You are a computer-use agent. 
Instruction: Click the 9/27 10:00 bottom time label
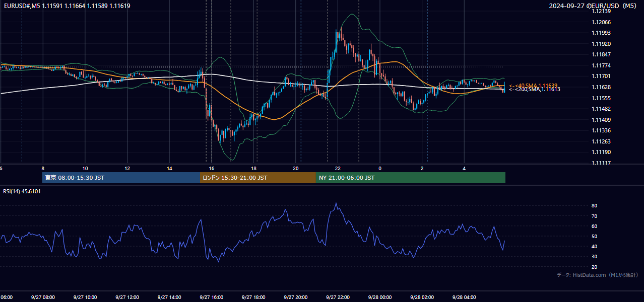85,297
